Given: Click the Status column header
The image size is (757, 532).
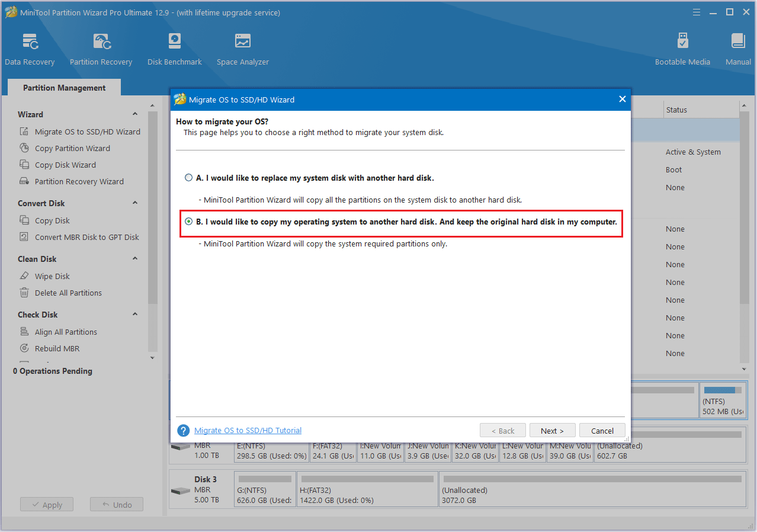Looking at the screenshot, I should [x=676, y=110].
